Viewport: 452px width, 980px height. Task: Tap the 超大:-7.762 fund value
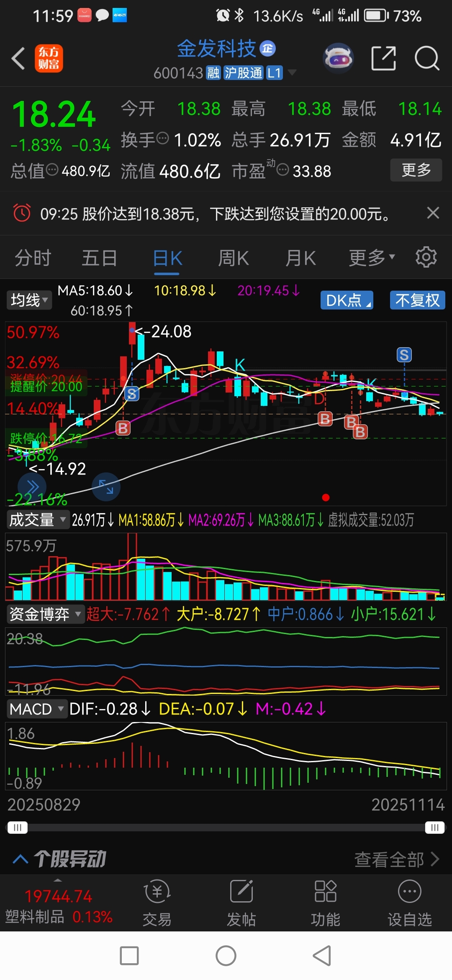click(x=128, y=614)
